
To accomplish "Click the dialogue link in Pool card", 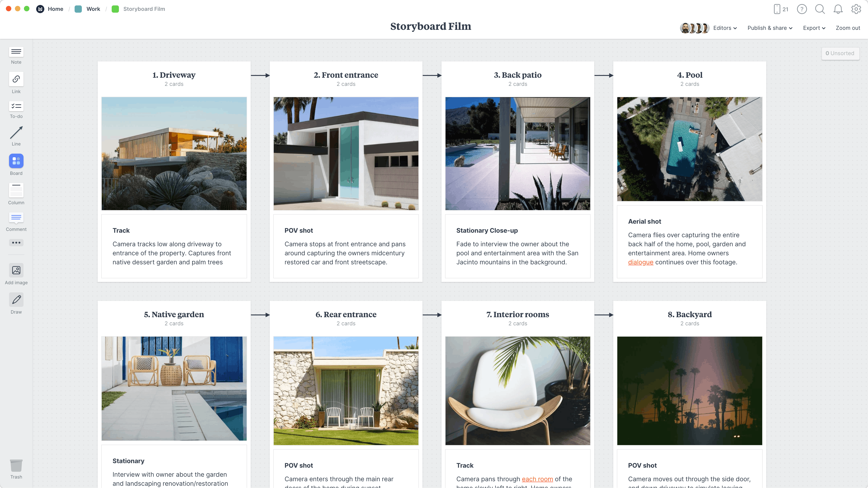I will point(640,262).
